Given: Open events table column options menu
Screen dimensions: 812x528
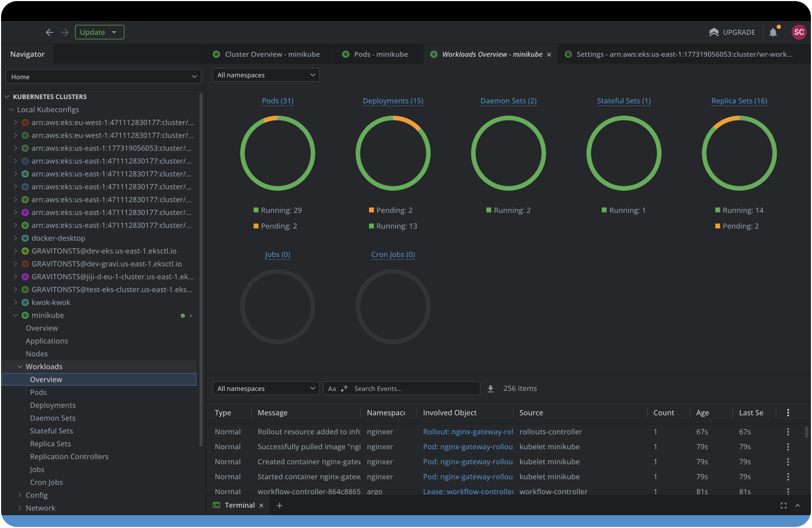Looking at the screenshot, I should coord(788,412).
